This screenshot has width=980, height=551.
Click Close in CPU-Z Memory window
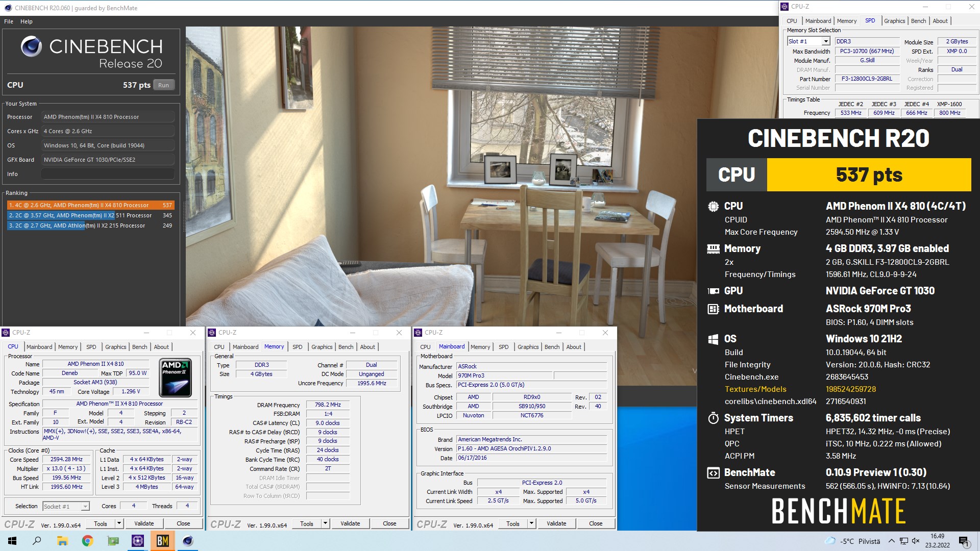[x=389, y=523]
